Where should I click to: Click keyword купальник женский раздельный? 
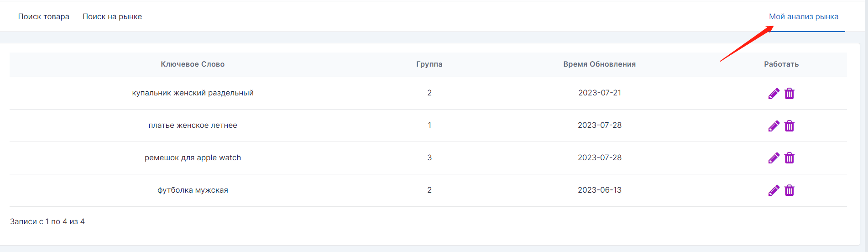click(x=193, y=93)
